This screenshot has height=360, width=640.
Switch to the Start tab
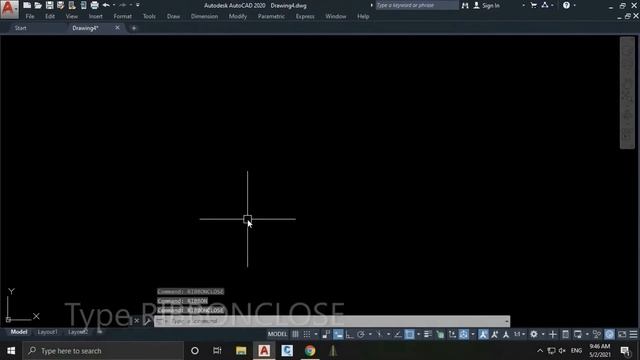(x=20, y=28)
